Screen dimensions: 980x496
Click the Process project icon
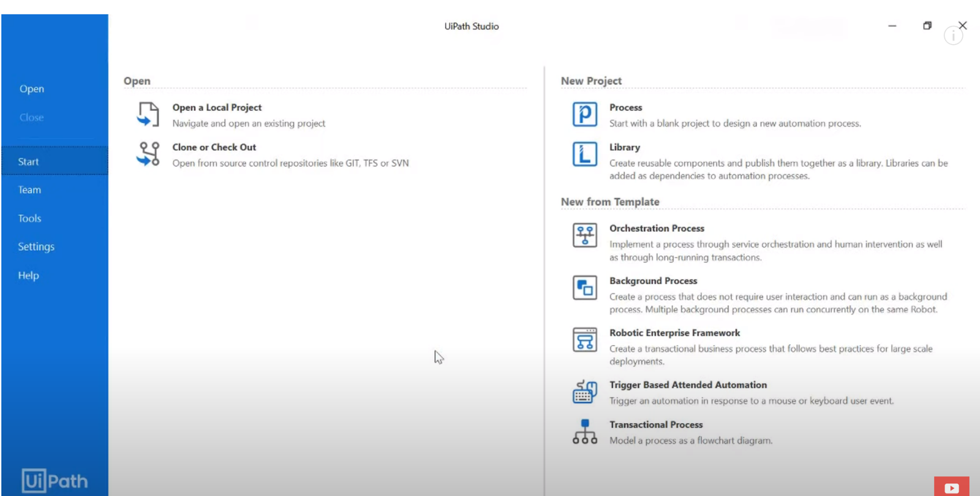[585, 115]
